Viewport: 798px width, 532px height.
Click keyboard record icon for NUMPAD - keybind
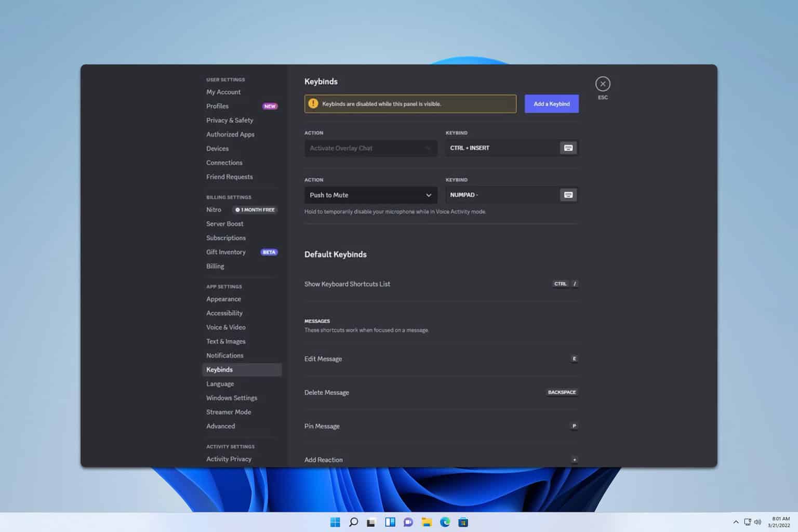[568, 195]
